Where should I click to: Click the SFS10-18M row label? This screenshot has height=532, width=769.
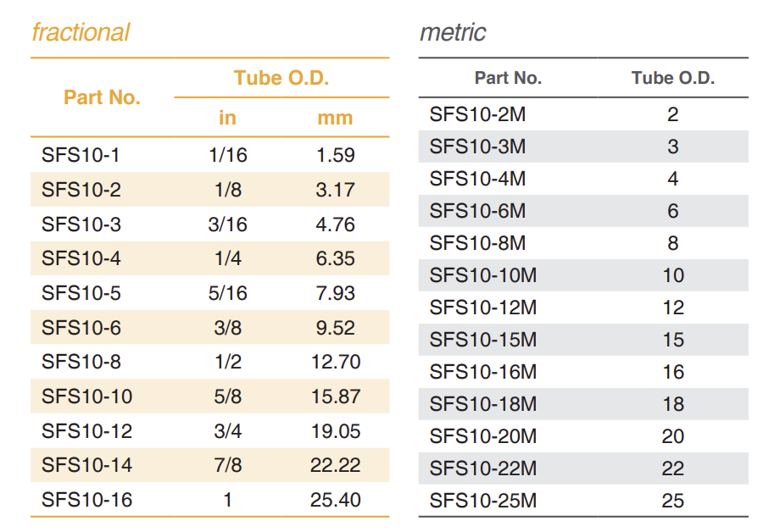pos(483,404)
